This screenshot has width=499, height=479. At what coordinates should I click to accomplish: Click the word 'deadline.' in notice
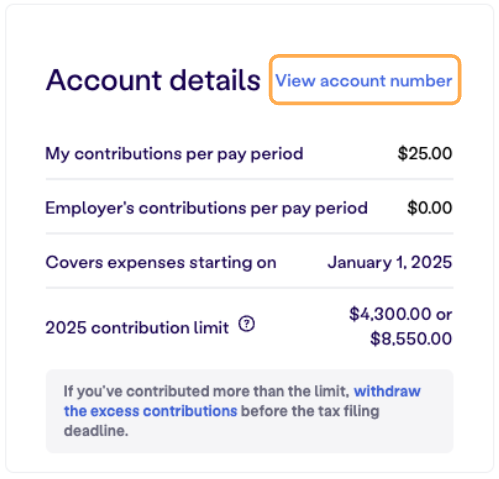pos(96,431)
